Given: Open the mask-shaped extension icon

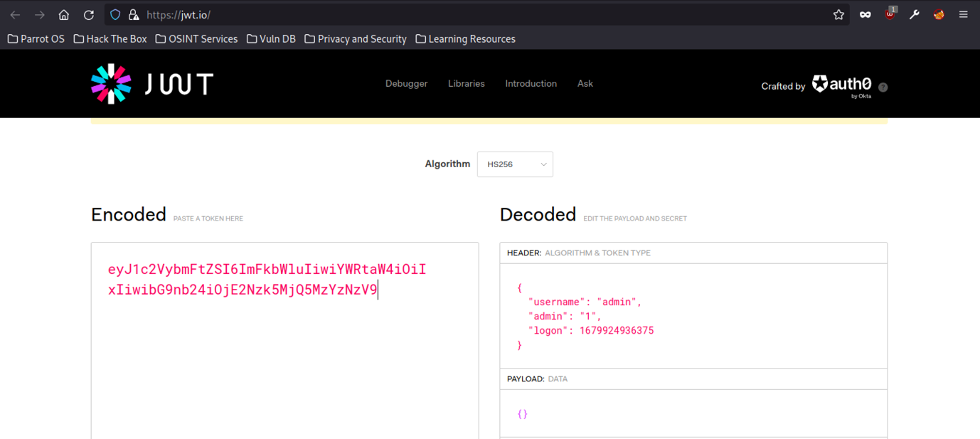Looking at the screenshot, I should pos(865,15).
